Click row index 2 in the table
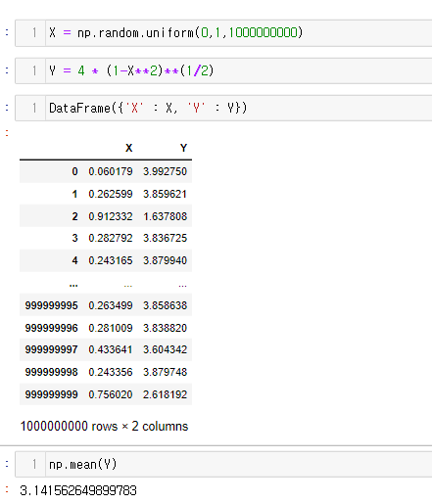432x504 pixels. [x=74, y=216]
